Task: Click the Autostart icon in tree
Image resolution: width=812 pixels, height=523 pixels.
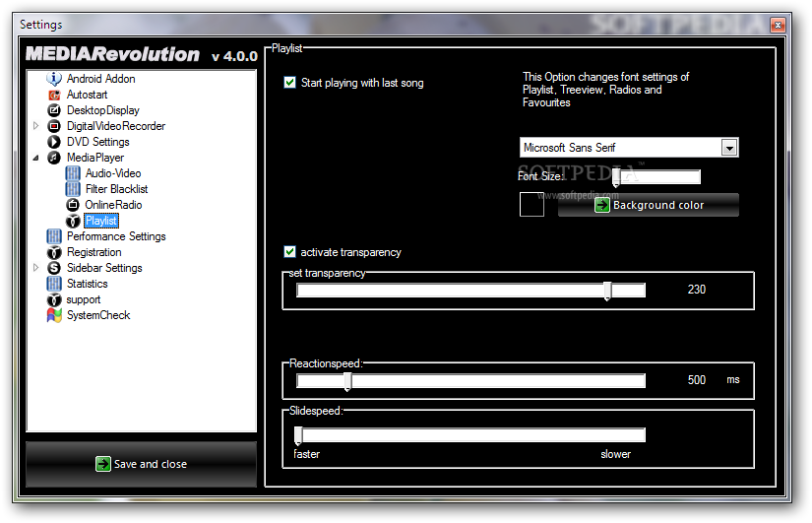Action: click(x=54, y=95)
